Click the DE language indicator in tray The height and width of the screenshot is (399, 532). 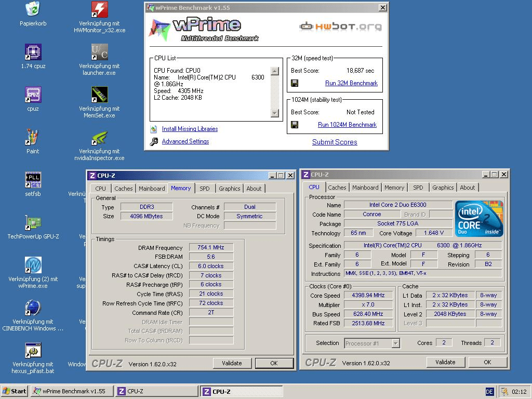click(x=489, y=392)
